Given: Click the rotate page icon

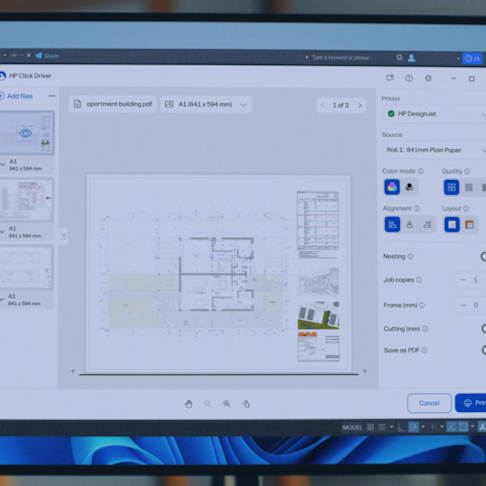Looking at the screenshot, I should (246, 404).
